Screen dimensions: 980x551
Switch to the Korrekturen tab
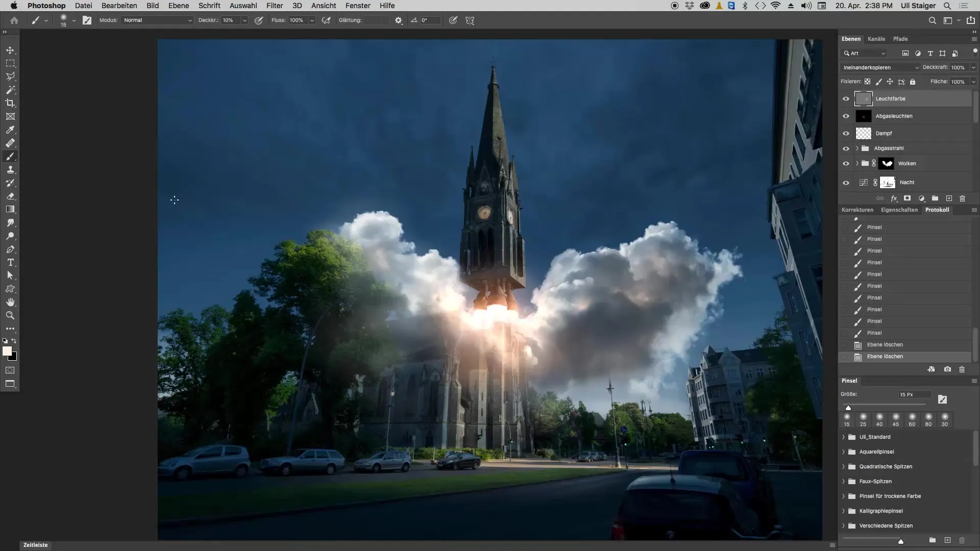857,210
